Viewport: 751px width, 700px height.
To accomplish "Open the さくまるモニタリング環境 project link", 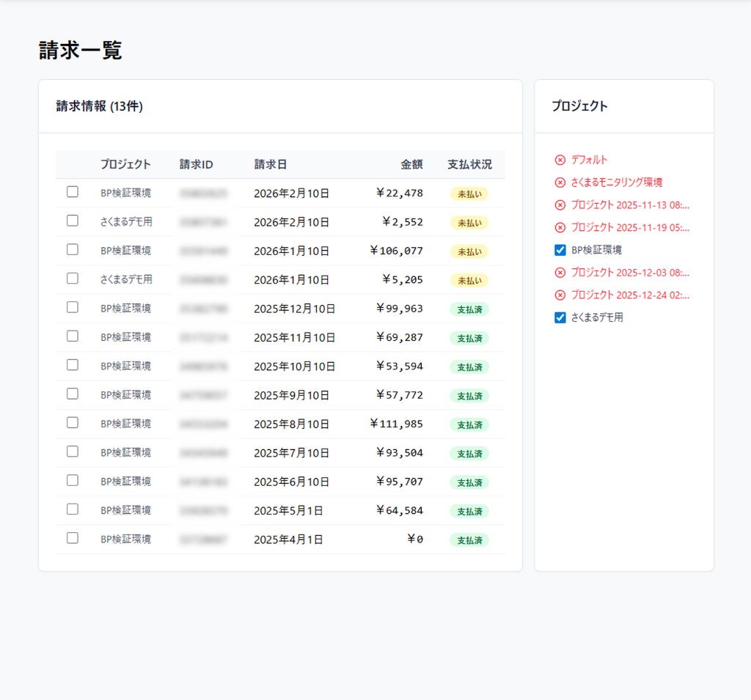I will pos(617,183).
